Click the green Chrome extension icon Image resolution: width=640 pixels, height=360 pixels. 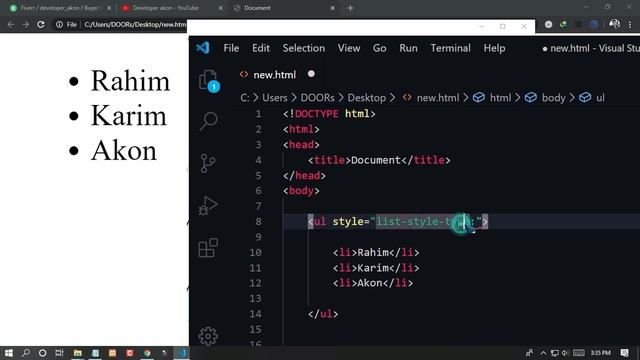pos(563,24)
